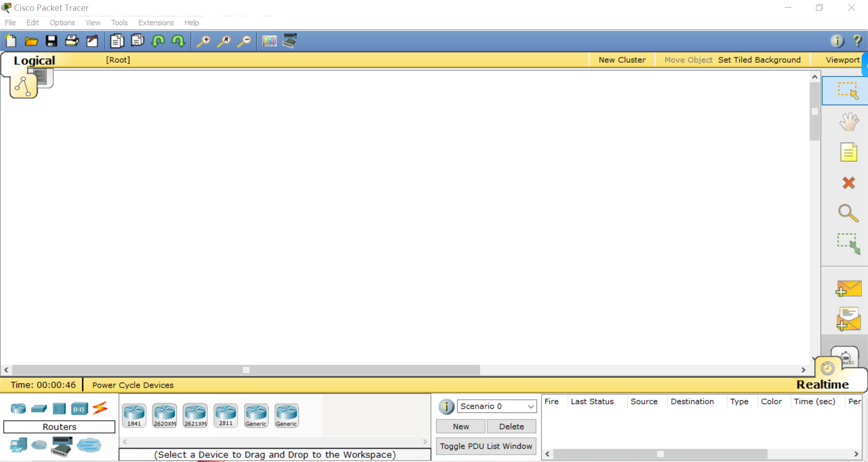Activate the Move Layout hand tool
Image resolution: width=868 pixels, height=462 pixels.
click(849, 122)
